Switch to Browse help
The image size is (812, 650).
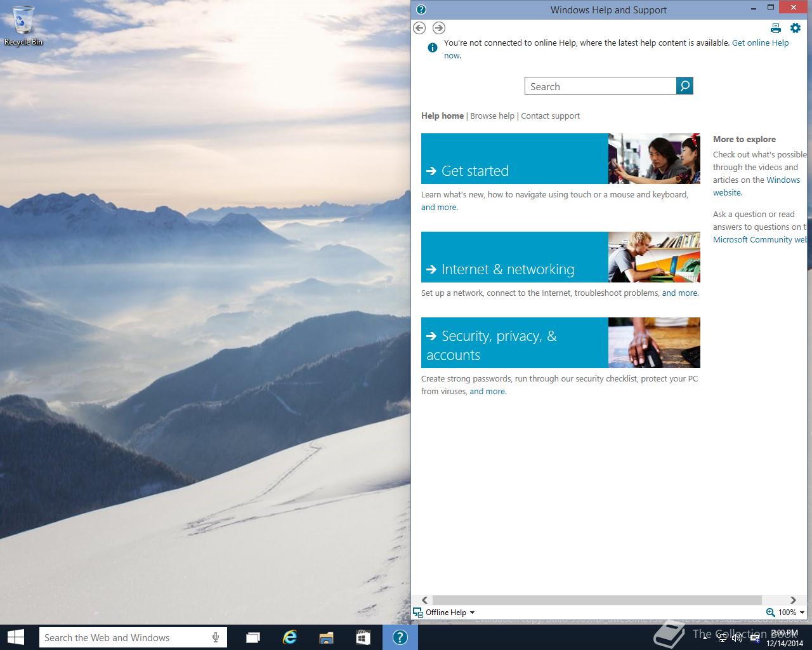pos(492,116)
